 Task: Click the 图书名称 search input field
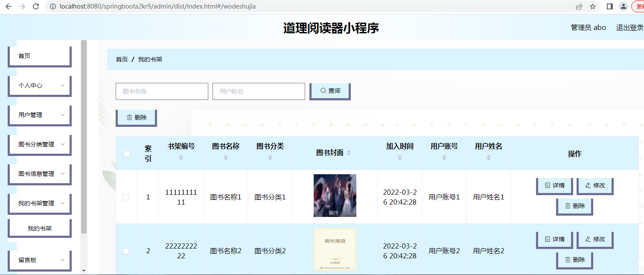(x=162, y=91)
